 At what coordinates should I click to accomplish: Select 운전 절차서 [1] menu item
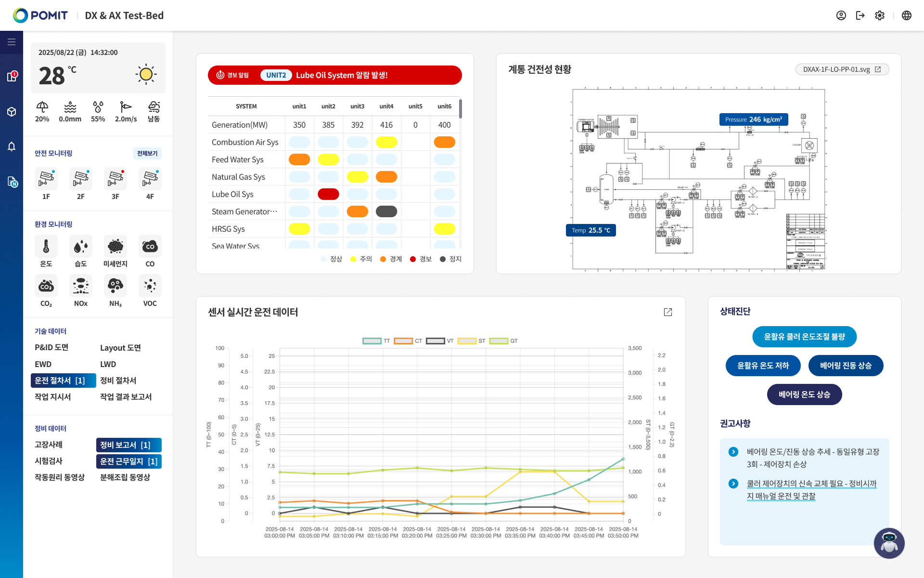pyautogui.click(x=63, y=381)
